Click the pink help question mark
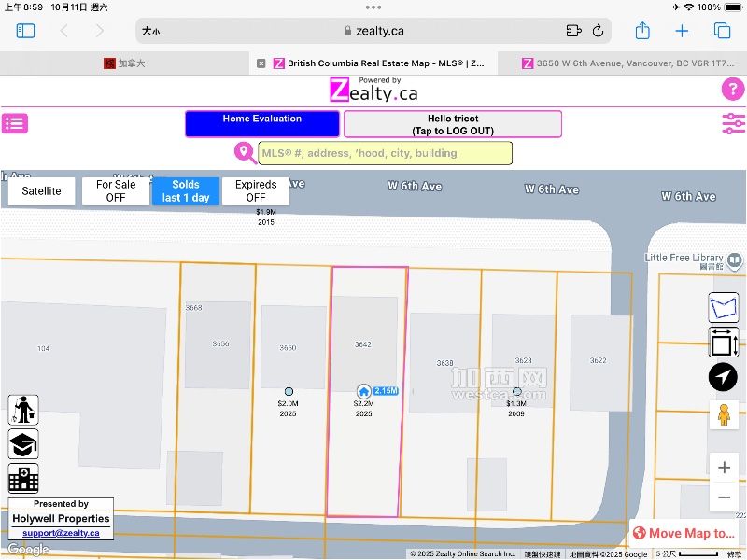The image size is (747, 560). click(732, 90)
